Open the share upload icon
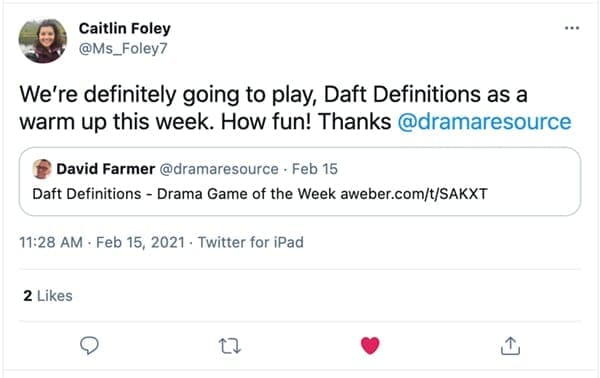Image resolution: width=600 pixels, height=378 pixels. point(510,345)
